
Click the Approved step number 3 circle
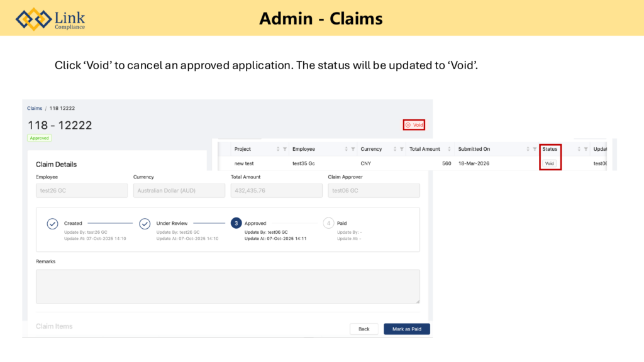(x=236, y=224)
